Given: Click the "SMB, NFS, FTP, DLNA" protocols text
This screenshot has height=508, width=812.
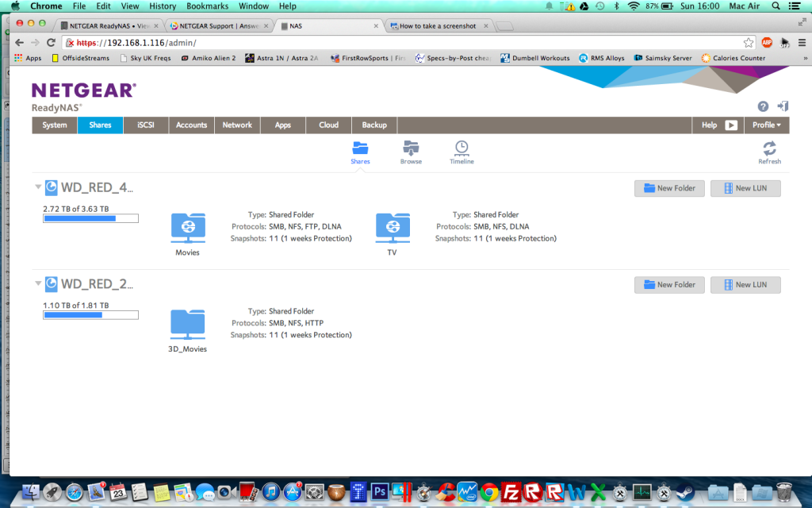Looking at the screenshot, I should click(304, 226).
